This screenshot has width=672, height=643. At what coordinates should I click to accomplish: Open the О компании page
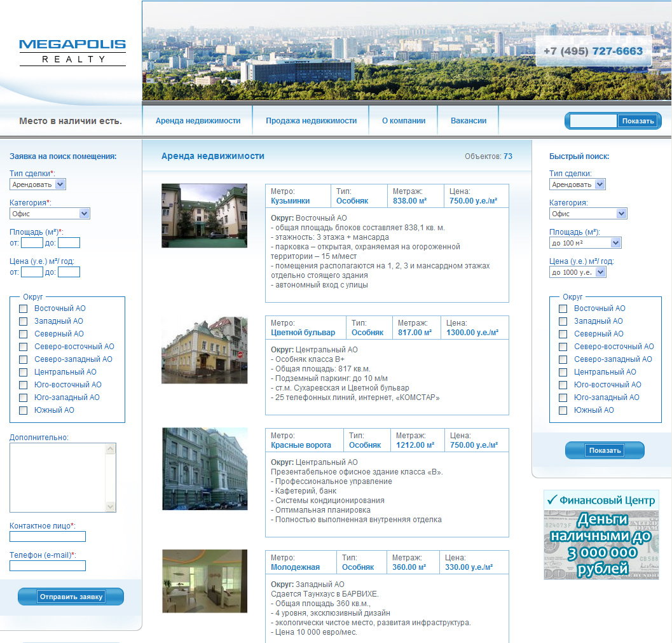point(402,120)
